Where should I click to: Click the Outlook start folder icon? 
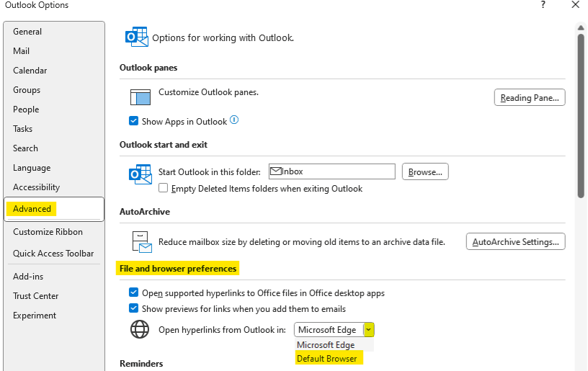(139, 174)
